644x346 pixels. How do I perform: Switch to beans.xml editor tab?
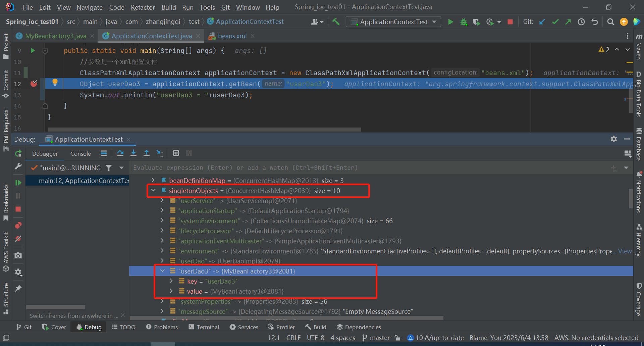[x=232, y=36]
